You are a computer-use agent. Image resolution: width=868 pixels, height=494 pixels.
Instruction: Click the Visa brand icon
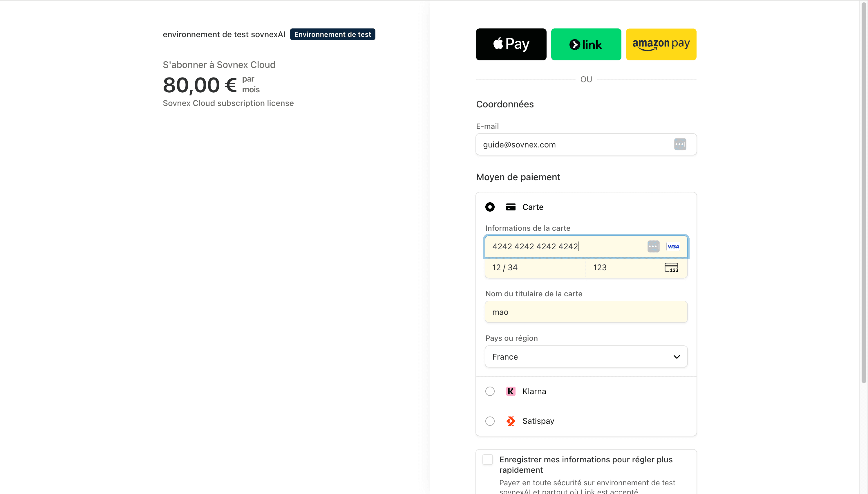click(x=673, y=246)
